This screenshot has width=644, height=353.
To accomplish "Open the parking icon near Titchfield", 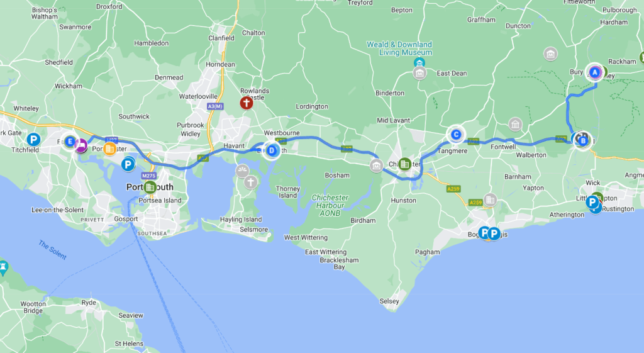I will [x=34, y=139].
